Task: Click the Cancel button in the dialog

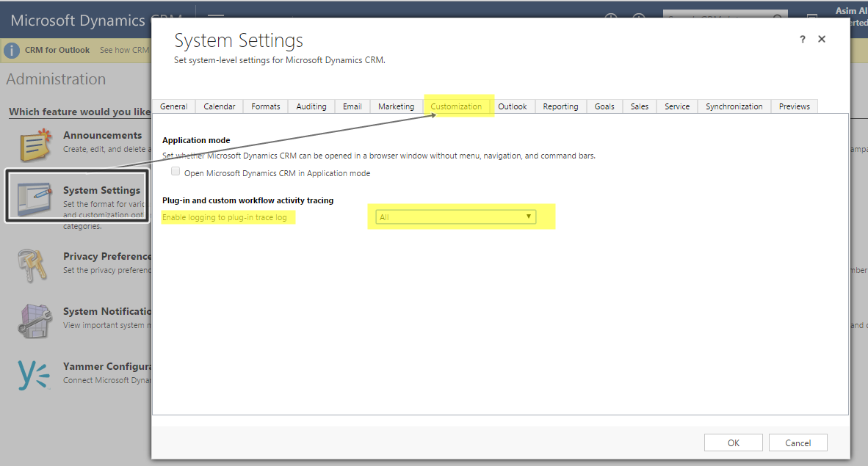Action: tap(798, 442)
